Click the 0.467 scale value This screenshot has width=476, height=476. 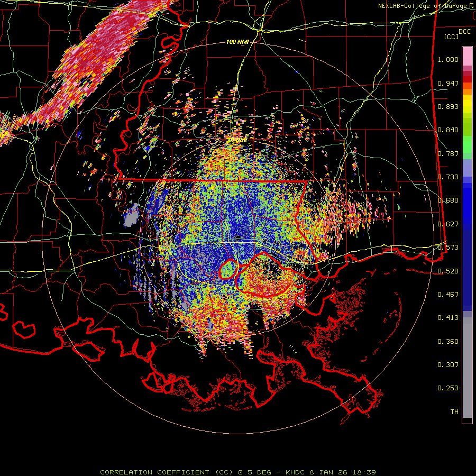(448, 295)
